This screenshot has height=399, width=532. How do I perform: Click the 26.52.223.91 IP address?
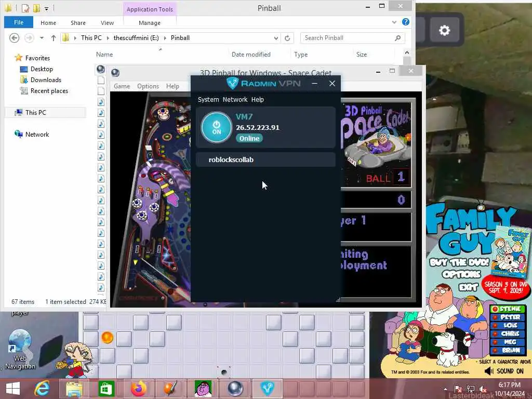click(x=258, y=128)
